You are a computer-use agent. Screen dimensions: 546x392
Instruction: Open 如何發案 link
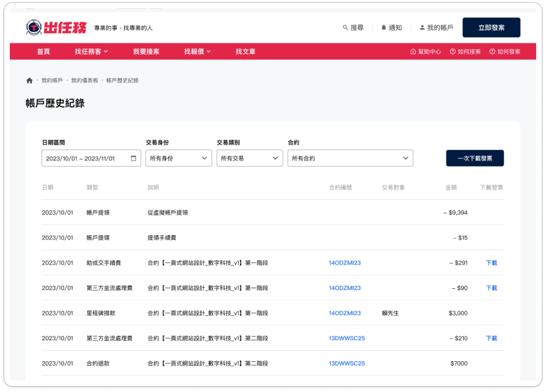tap(509, 52)
